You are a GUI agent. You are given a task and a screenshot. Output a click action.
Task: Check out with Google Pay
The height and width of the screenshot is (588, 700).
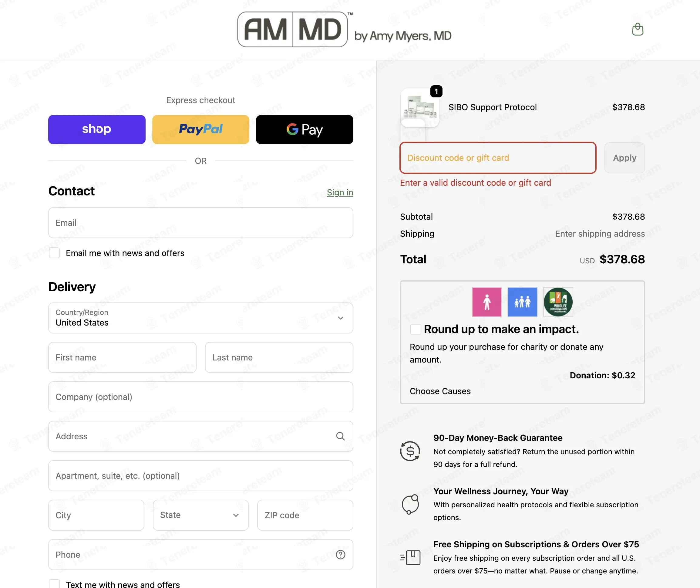(x=305, y=130)
